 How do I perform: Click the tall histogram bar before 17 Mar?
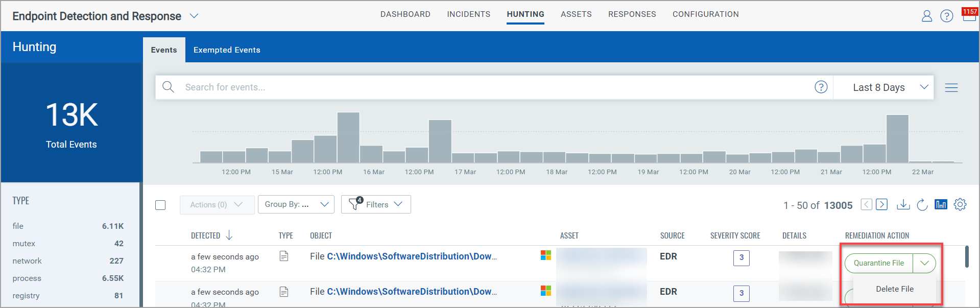pos(440,141)
